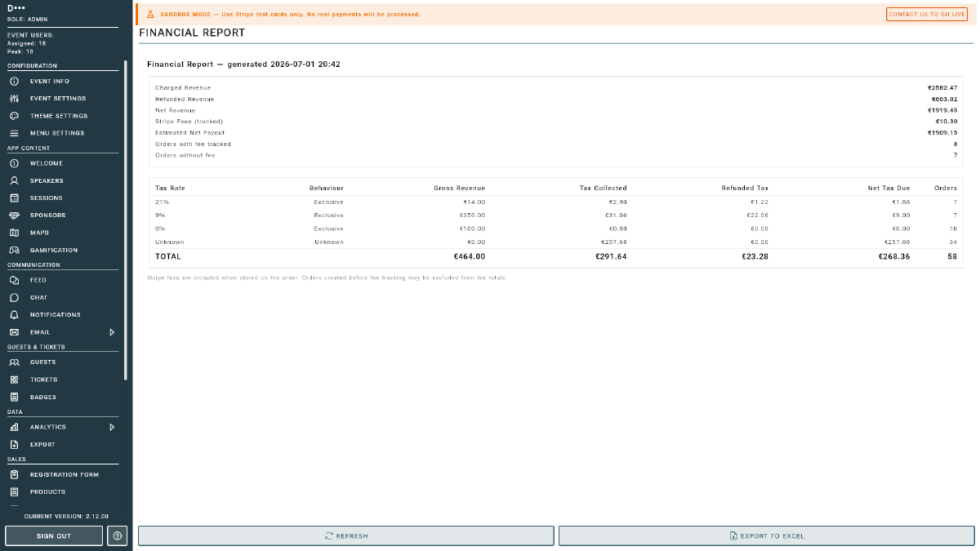Click the Net Tax Due column header
Screen dimensions: 980x551
pos(889,188)
